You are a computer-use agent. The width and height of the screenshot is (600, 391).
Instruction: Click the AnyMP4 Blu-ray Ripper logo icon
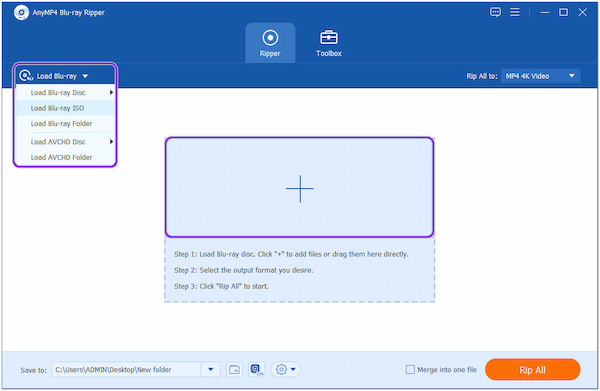coord(21,13)
